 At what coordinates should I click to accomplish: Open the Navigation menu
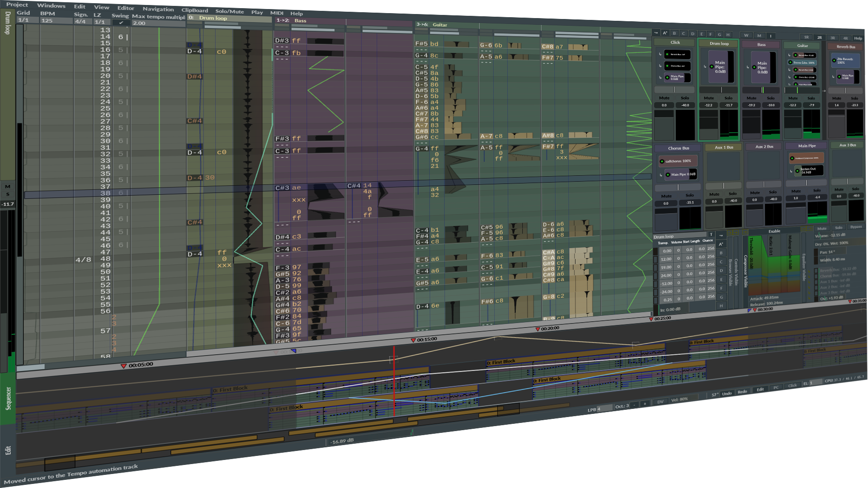coord(158,9)
